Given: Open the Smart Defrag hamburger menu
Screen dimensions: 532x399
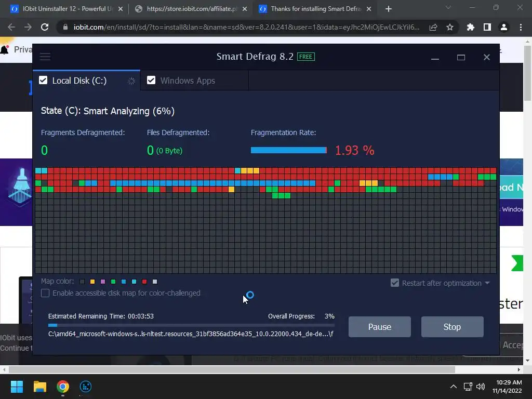Looking at the screenshot, I should coord(45,57).
